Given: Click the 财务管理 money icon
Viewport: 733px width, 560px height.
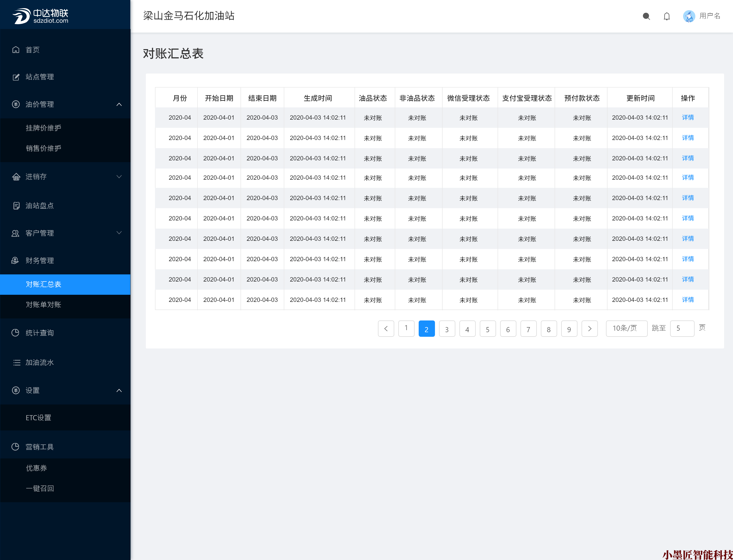Looking at the screenshot, I should [15, 260].
